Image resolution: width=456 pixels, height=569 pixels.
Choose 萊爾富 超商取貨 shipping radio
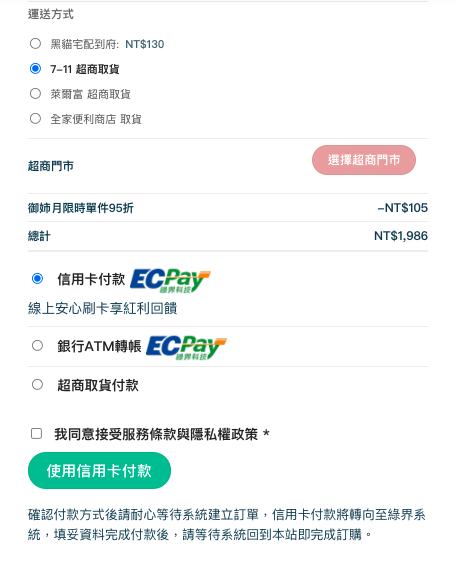point(35,94)
